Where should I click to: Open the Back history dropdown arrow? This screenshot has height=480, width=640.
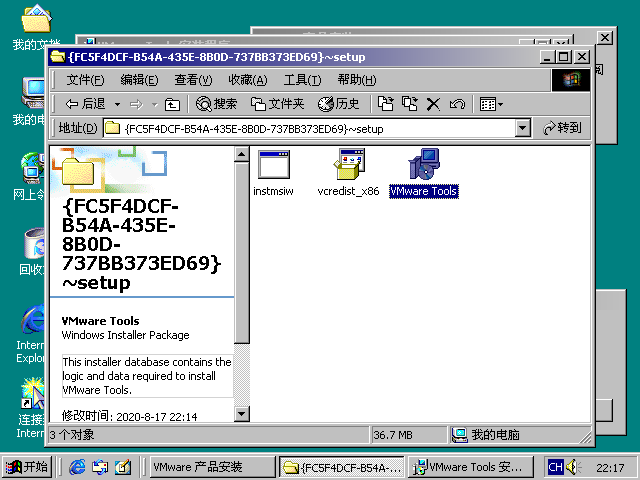[x=117, y=104]
